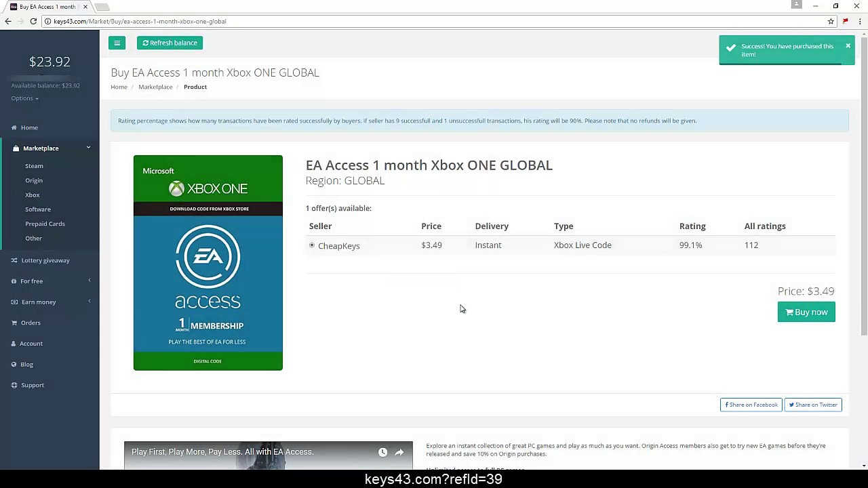Expand the Earn money sidebar menu
The width and height of the screenshot is (868, 488).
50,302
